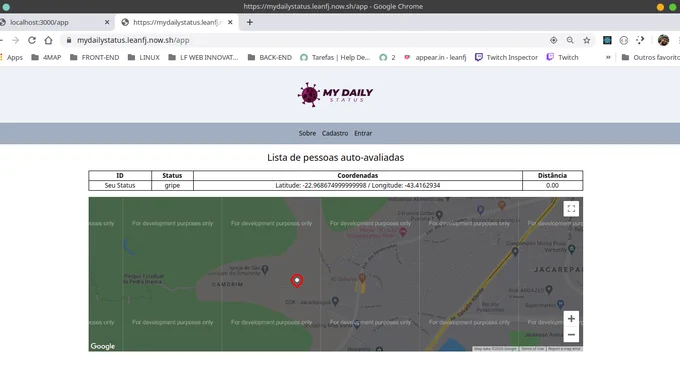
Task: Select the Seu Status cell
Action: [120, 186]
